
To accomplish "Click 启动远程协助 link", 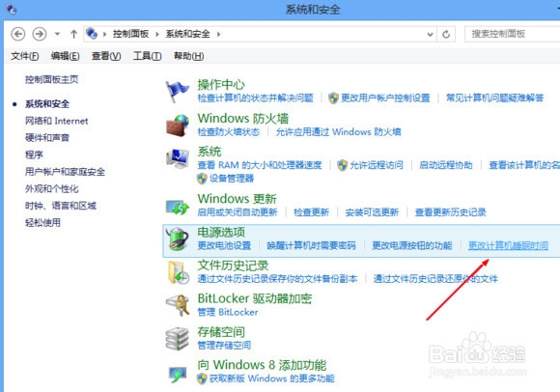I will pos(446,165).
